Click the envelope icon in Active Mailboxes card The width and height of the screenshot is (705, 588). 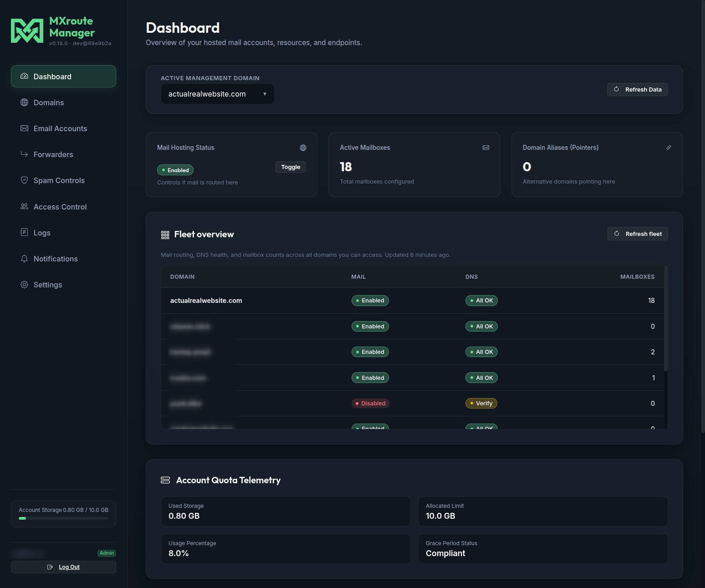click(x=486, y=148)
